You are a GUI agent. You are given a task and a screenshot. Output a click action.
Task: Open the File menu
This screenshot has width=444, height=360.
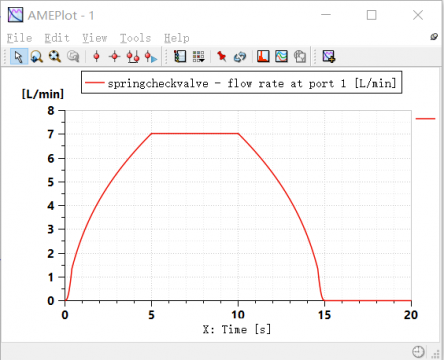pyautogui.click(x=20, y=38)
